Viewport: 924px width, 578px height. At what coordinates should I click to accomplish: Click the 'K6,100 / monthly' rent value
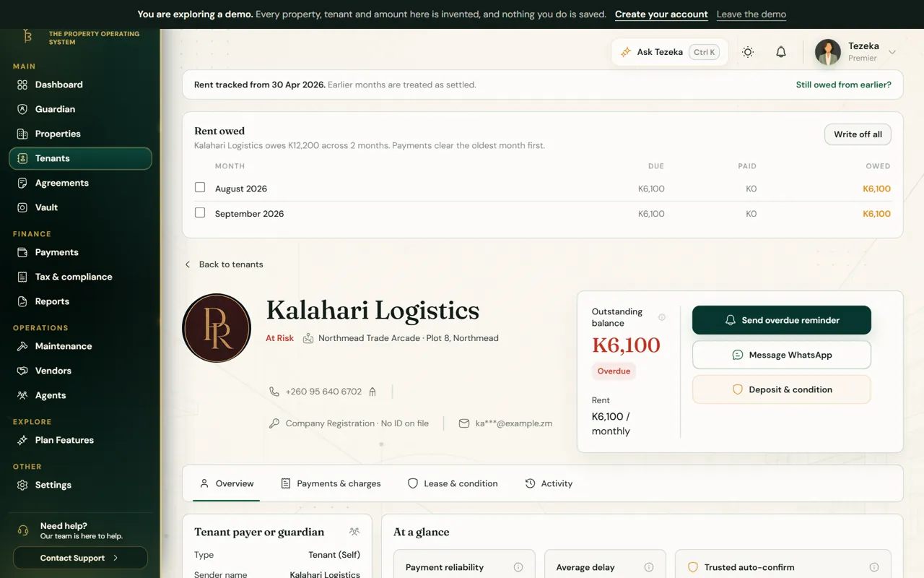coord(611,423)
